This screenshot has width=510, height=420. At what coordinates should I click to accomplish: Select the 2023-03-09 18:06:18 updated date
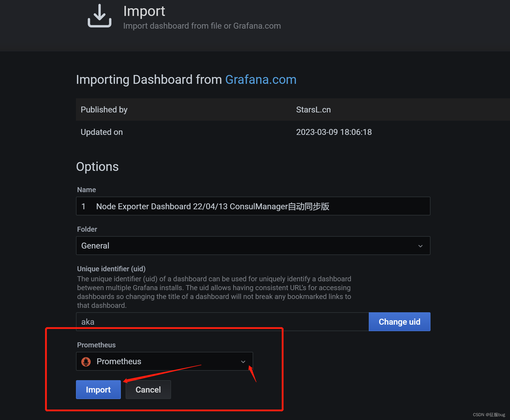(334, 132)
